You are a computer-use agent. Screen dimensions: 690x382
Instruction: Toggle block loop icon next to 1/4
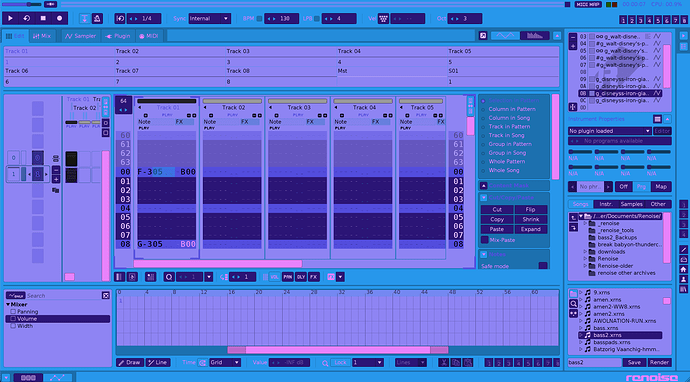120,18
